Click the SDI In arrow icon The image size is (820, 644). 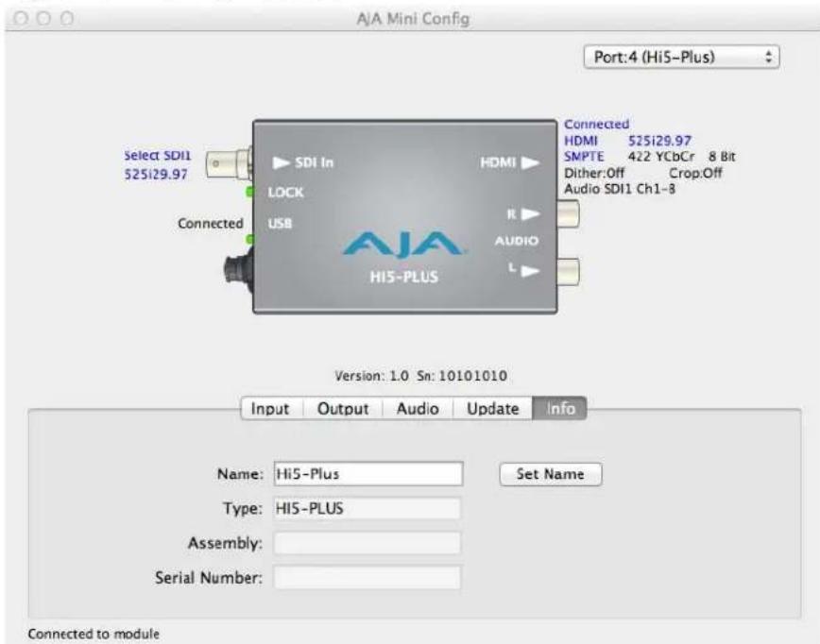[x=281, y=163]
